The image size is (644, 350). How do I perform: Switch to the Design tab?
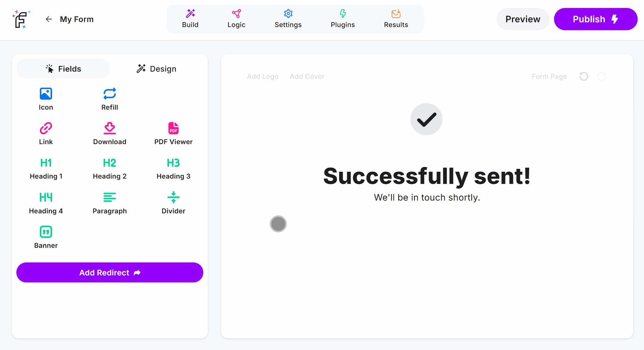click(156, 69)
